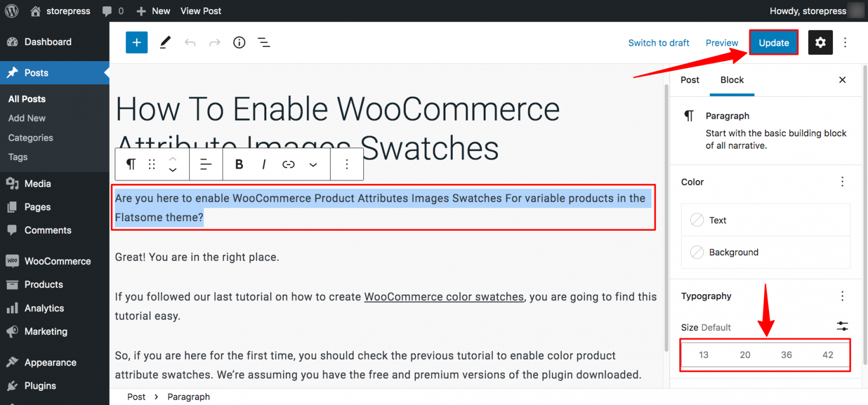Click the Update button
This screenshot has width=868, height=405.
[774, 42]
